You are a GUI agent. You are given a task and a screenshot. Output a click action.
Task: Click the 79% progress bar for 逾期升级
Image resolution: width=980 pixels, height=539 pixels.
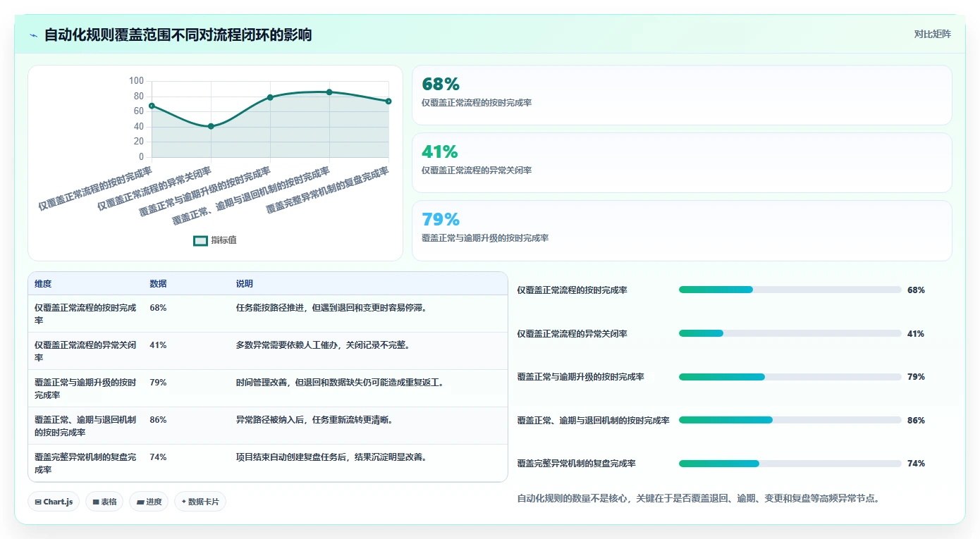(x=790, y=377)
